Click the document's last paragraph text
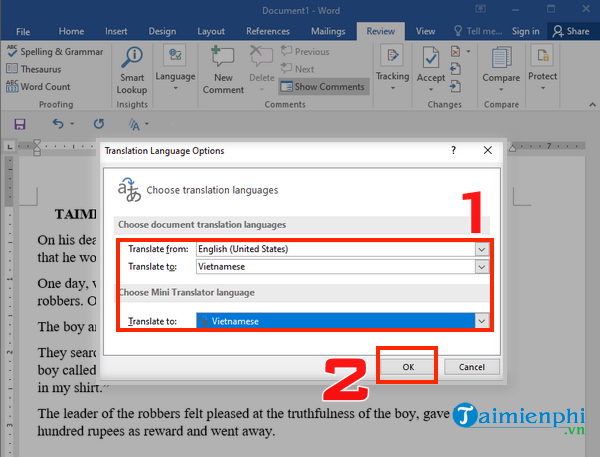 pos(243,422)
